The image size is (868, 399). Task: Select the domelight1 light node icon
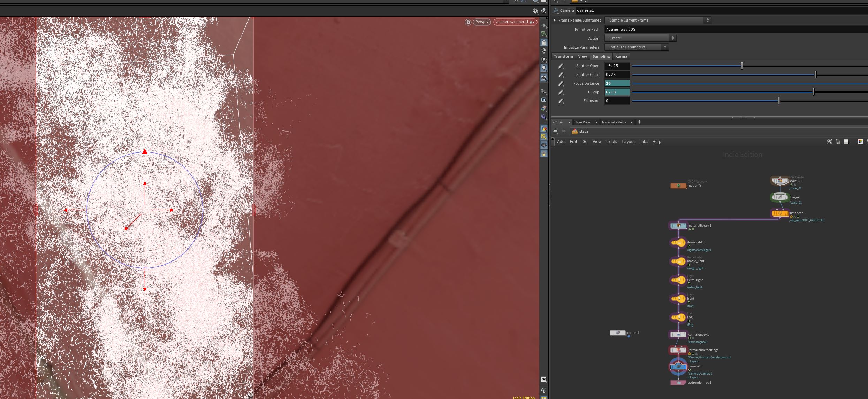[678, 243]
